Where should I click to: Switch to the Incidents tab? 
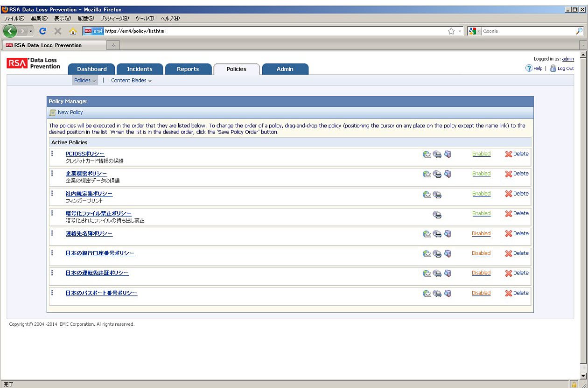tap(140, 69)
